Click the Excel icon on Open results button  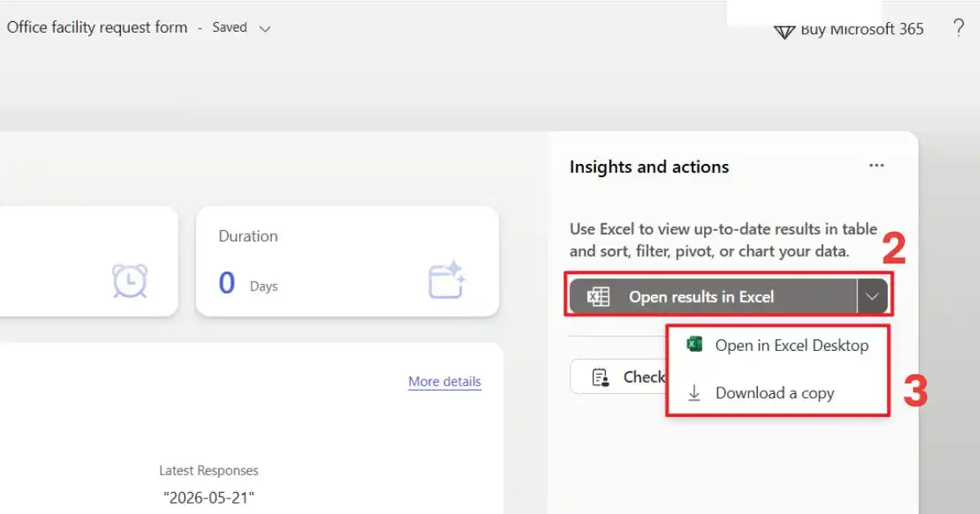[x=599, y=297]
